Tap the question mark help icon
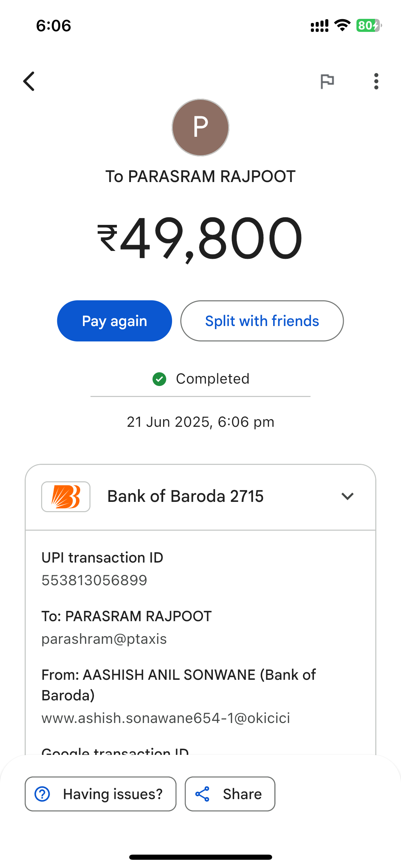This screenshot has height=868, width=401. 42,794
